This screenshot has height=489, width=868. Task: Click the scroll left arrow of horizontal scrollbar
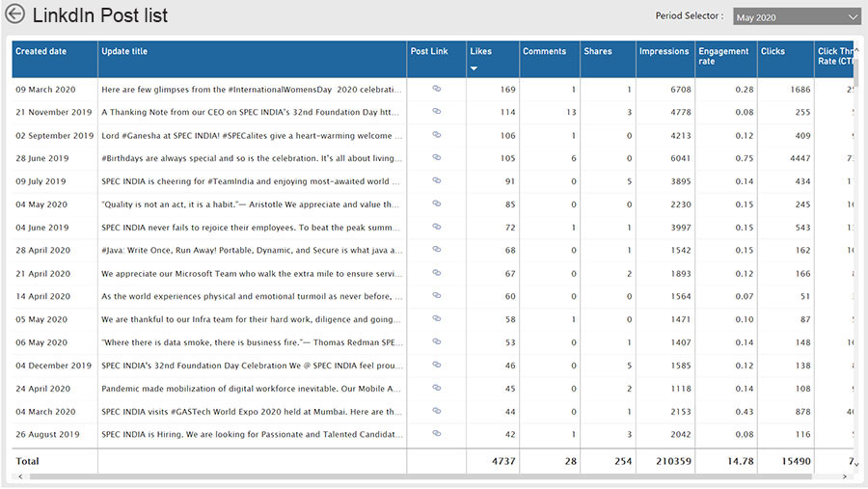pyautogui.click(x=20, y=476)
